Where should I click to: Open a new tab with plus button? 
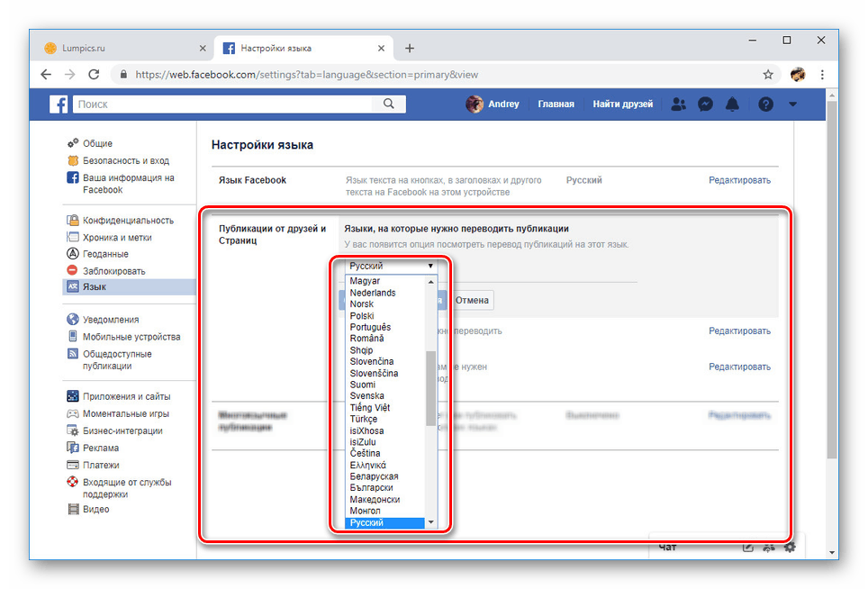[x=410, y=48]
